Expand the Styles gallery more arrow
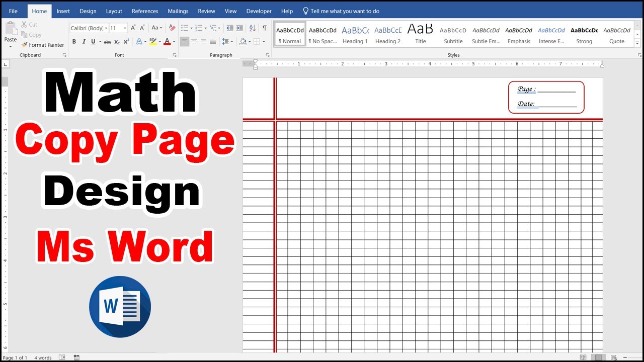This screenshot has height=362, width=644. 637,44
